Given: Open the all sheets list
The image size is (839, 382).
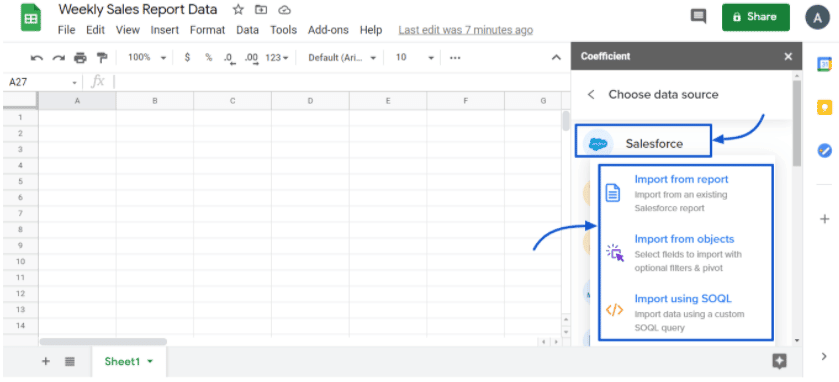Looking at the screenshot, I should coord(70,361).
